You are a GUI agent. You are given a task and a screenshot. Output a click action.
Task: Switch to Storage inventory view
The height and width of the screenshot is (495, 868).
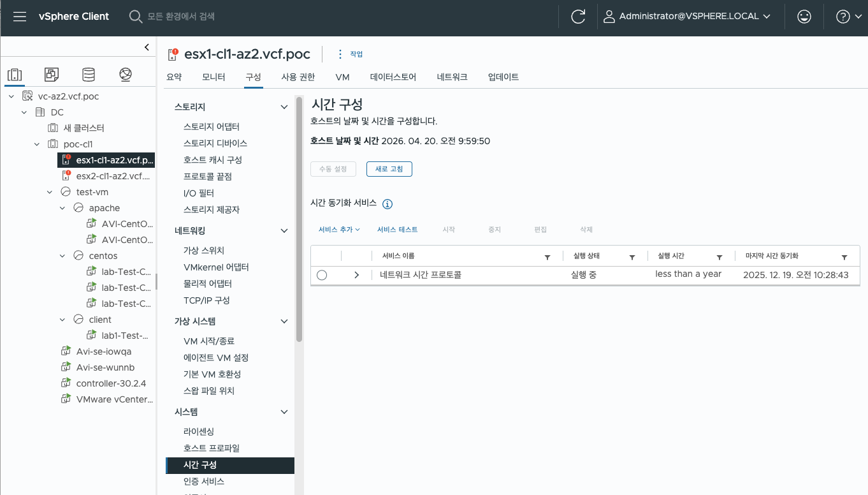(x=89, y=75)
